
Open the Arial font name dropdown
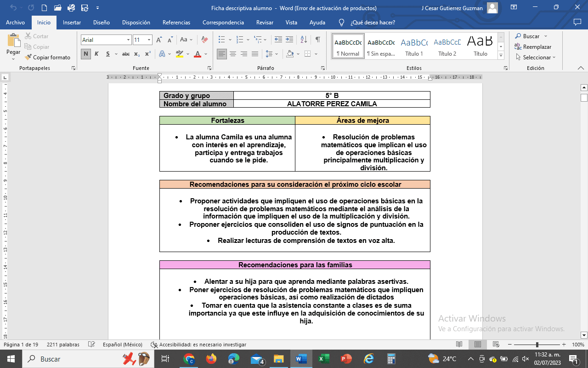(x=128, y=40)
